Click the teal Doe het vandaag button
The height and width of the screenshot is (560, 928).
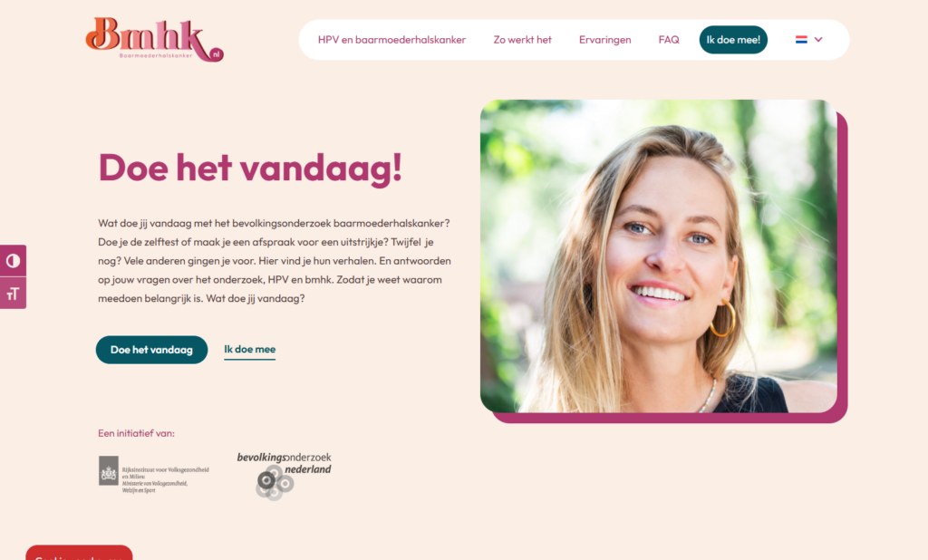[151, 350]
